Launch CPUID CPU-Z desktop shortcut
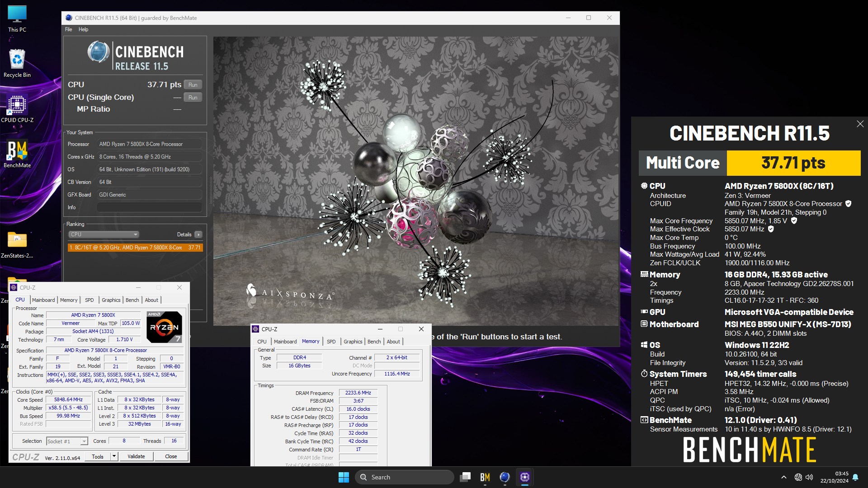The width and height of the screenshot is (868, 488). coord(17,108)
